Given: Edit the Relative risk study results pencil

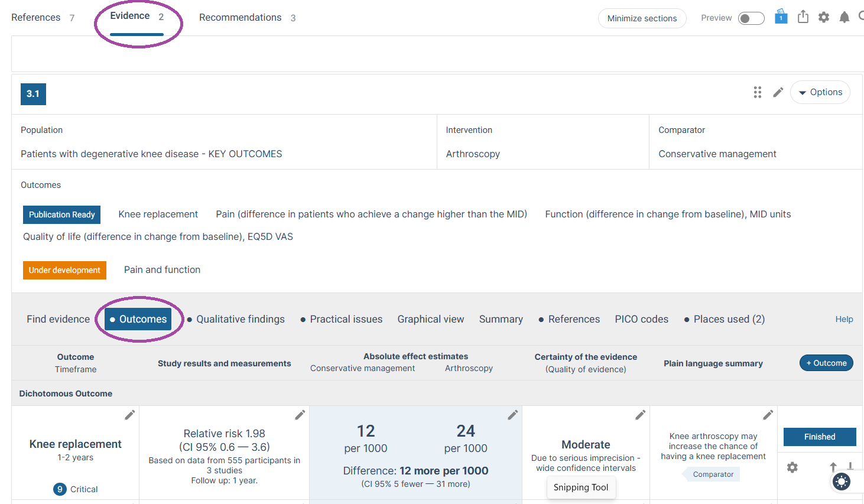Looking at the screenshot, I should click(300, 415).
